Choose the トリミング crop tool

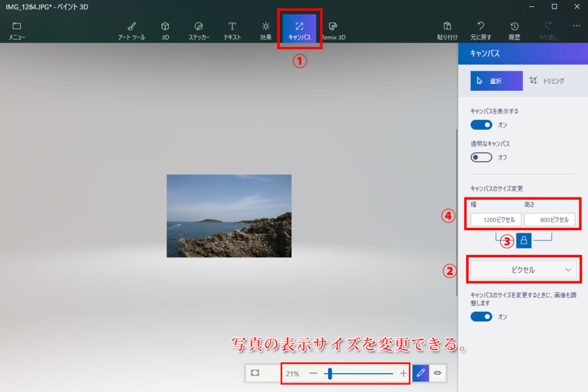(x=547, y=80)
